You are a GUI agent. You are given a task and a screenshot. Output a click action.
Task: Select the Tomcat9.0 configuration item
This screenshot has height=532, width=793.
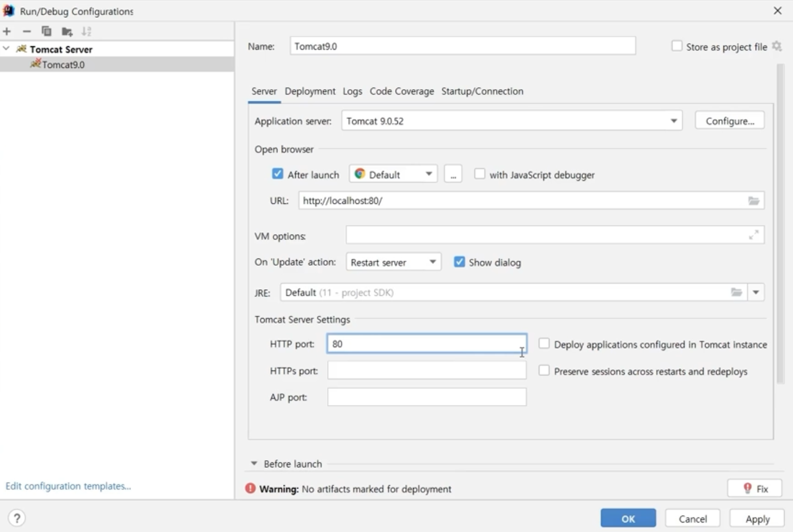click(117, 65)
